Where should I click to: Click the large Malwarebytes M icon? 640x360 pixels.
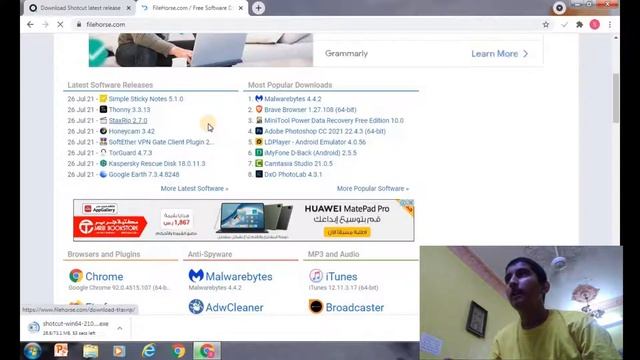pos(196,276)
